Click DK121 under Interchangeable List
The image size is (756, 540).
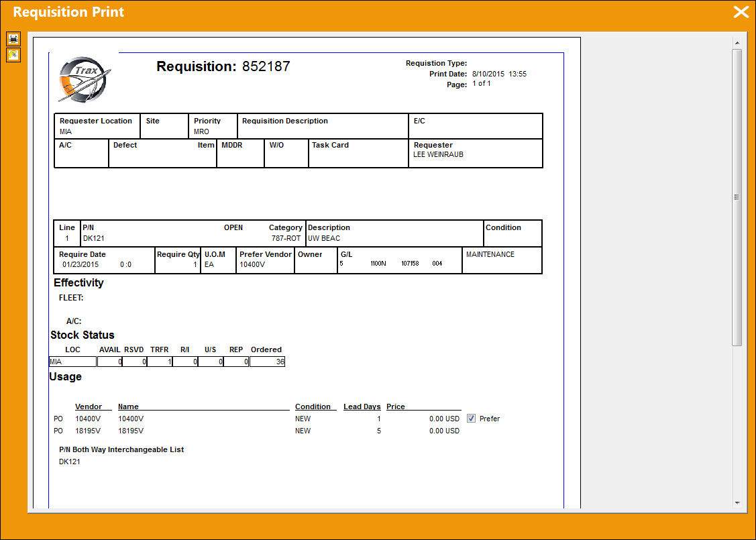click(70, 462)
